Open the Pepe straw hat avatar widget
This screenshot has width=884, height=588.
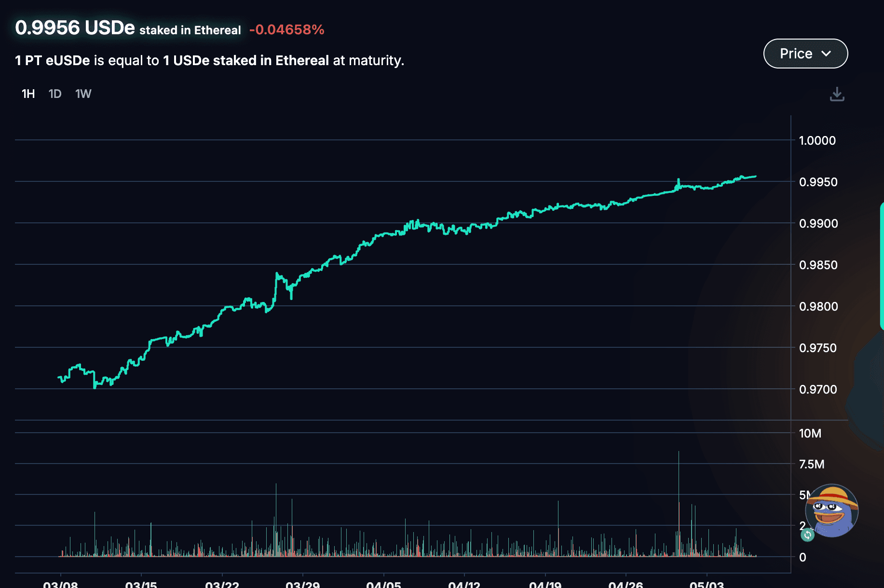coord(832,510)
